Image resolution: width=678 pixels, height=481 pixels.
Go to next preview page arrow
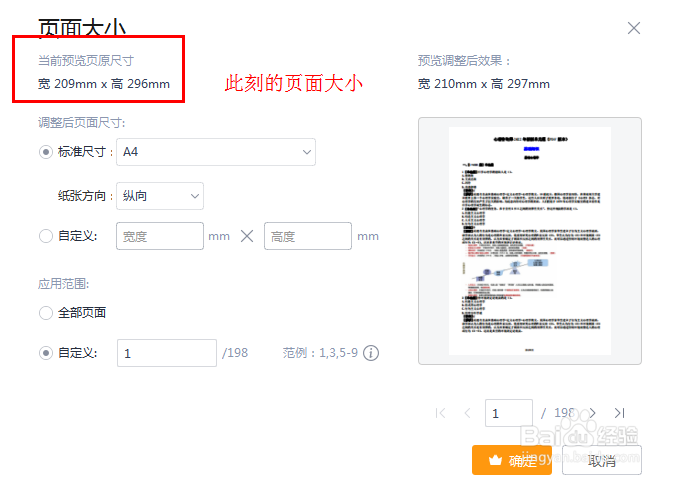click(592, 413)
